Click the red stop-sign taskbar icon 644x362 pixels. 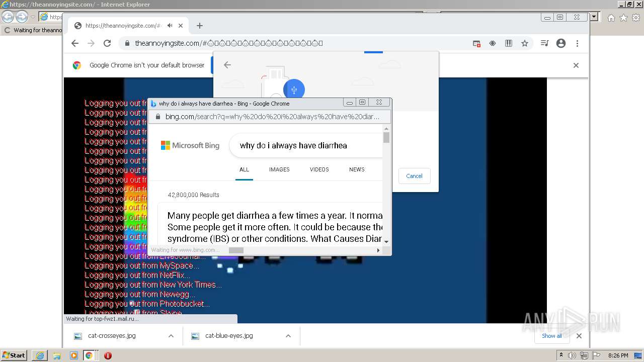[x=108, y=355]
